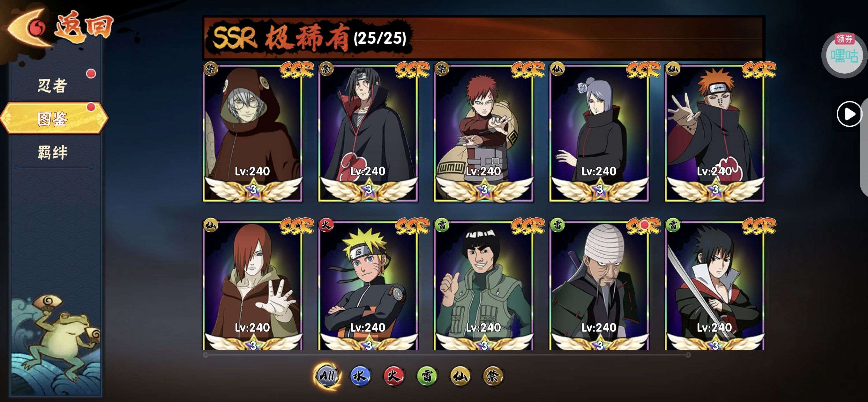Screen dimensions: 868x402
Task: Click the horizontal scrollbar under the cards
Action: (x=447, y=355)
